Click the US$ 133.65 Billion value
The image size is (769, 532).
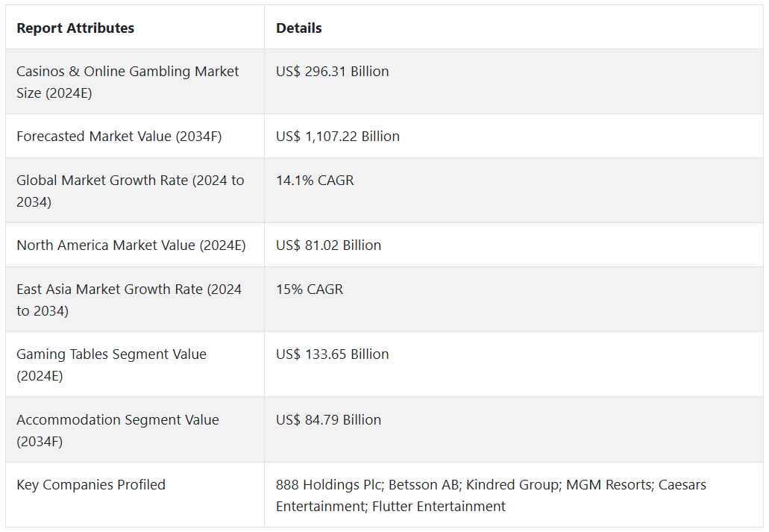(332, 354)
